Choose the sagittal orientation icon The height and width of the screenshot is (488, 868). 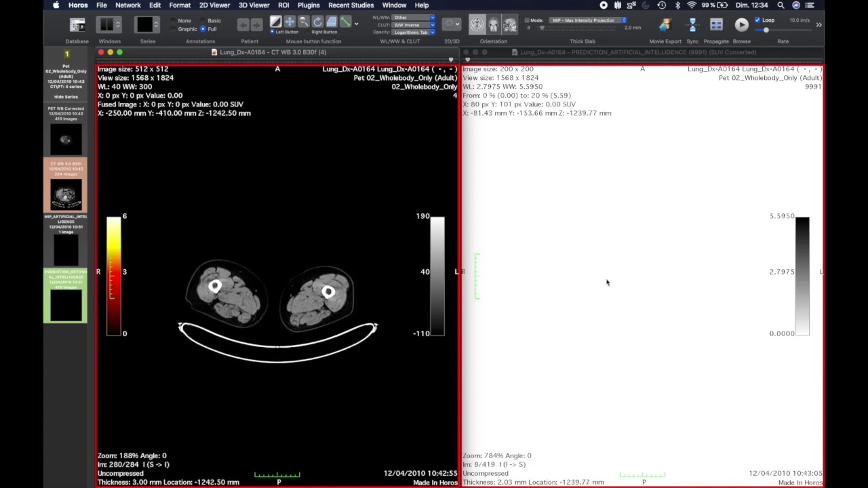tap(509, 25)
